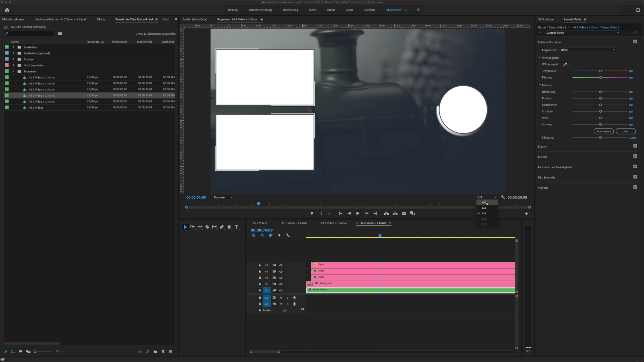
Task: Choose Voll playback resolution
Action: pyautogui.click(x=487, y=202)
